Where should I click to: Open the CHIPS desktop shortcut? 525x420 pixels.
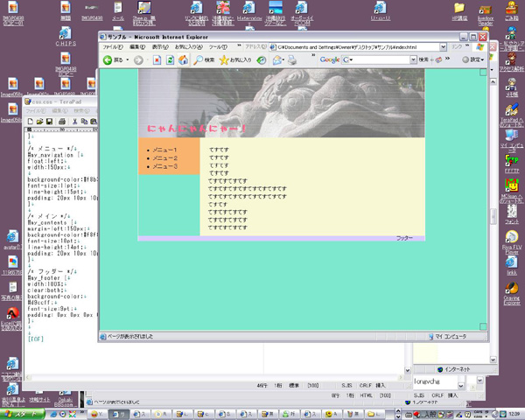pyautogui.click(x=66, y=37)
